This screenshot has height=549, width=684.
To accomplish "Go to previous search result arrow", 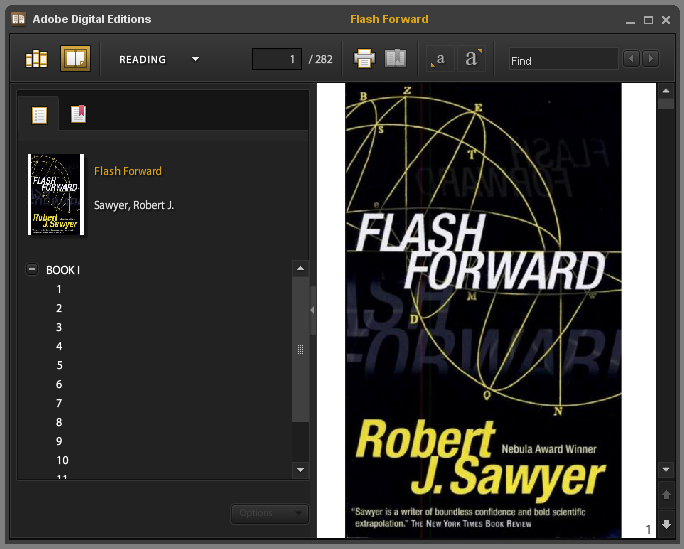I will (x=631, y=58).
